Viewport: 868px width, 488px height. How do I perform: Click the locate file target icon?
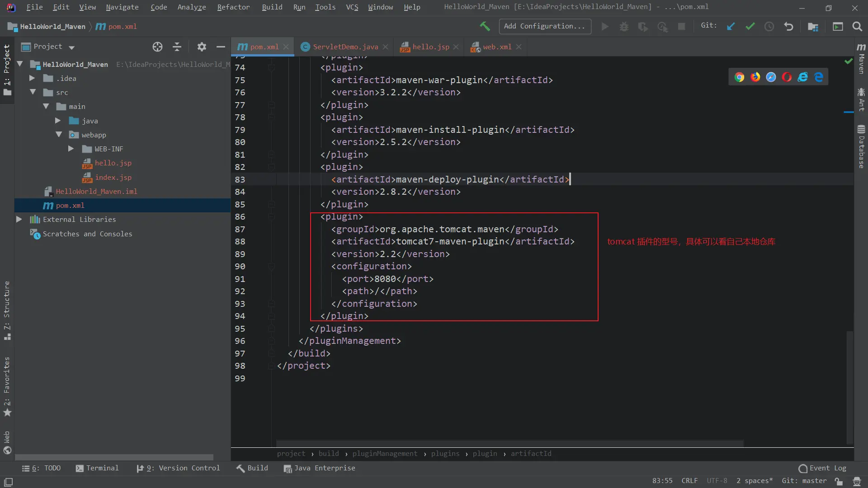pyautogui.click(x=157, y=47)
